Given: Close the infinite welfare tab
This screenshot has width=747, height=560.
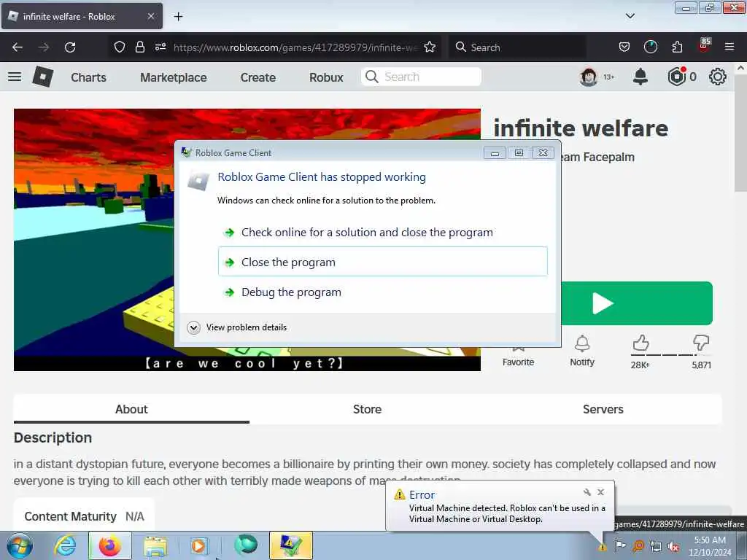Looking at the screenshot, I should (150, 16).
